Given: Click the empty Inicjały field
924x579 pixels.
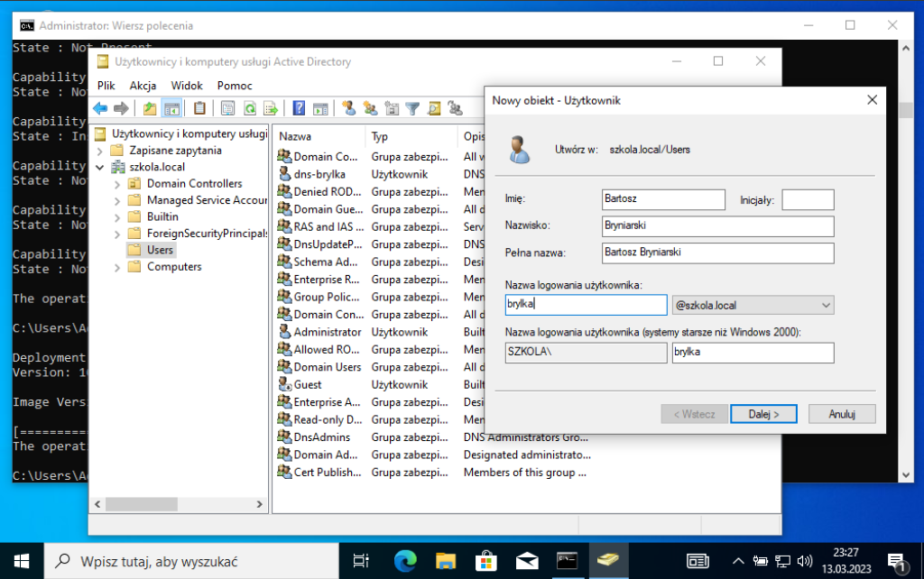Looking at the screenshot, I should point(808,199).
